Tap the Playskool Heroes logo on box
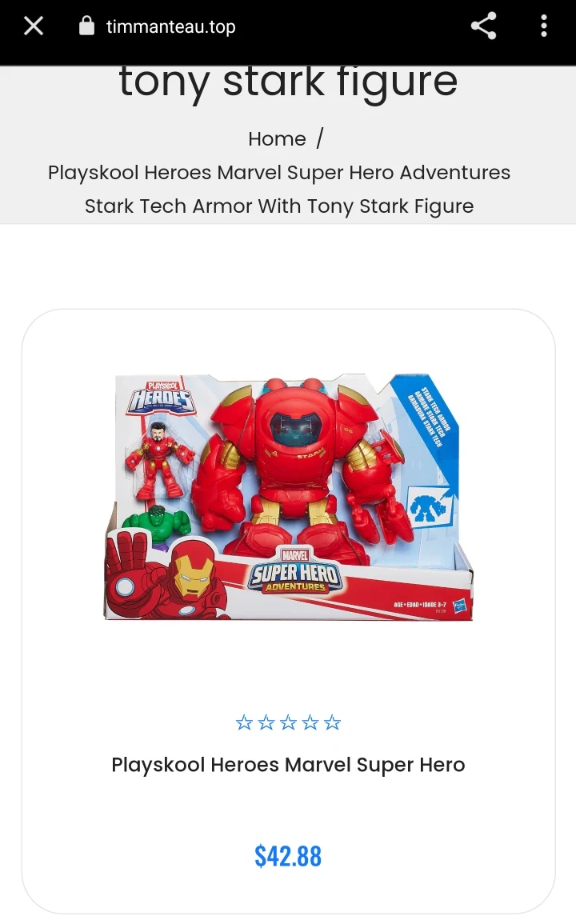 pos(160,397)
